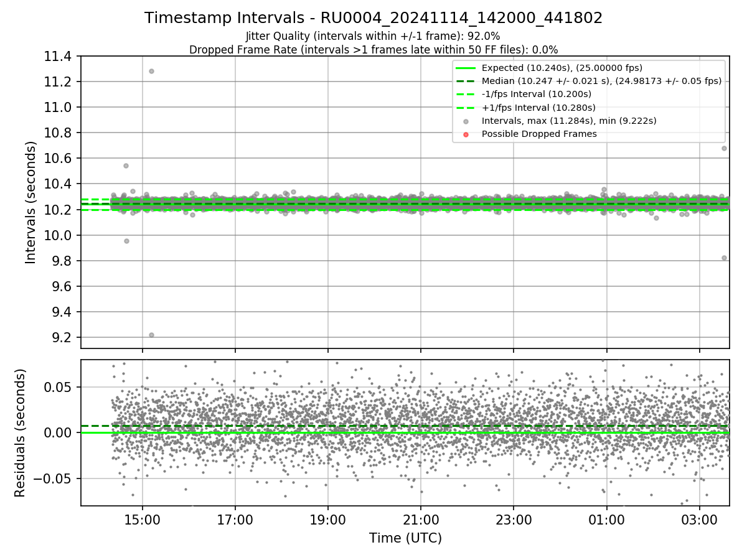
Task: Click the legend entry "Expected (10.240s), (25.00000 fps)"
Action: point(562,68)
